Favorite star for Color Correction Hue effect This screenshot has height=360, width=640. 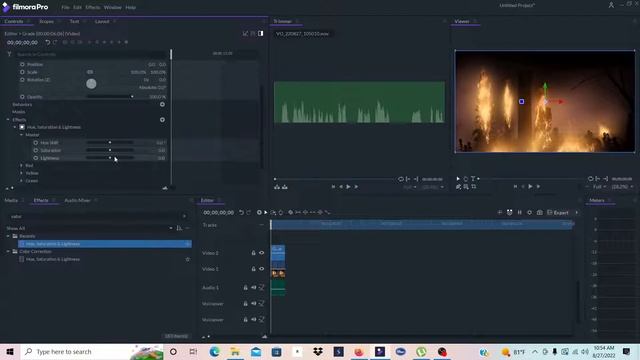tap(188, 259)
